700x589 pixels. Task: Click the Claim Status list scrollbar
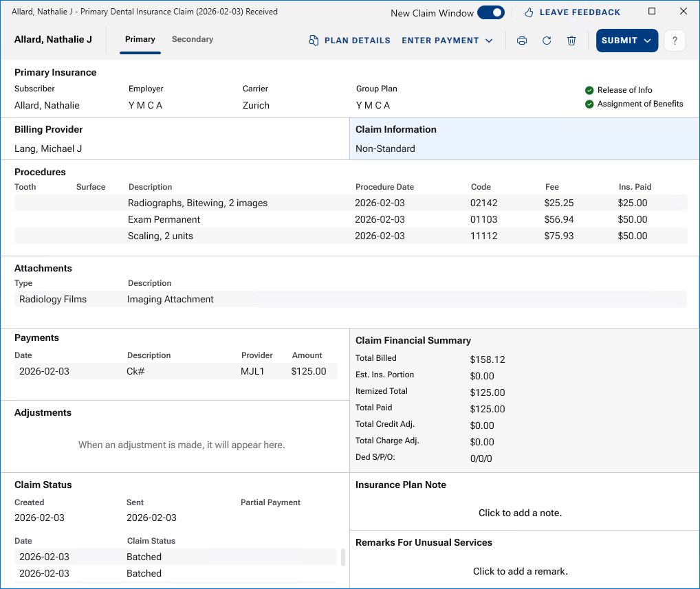[343, 557]
